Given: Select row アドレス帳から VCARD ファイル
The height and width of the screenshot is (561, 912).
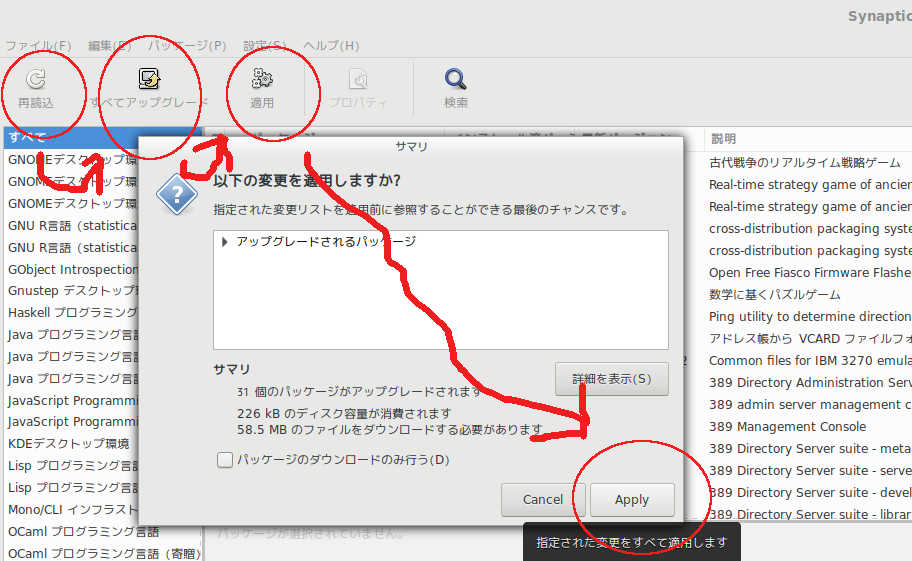Looking at the screenshot, I should point(808,338).
